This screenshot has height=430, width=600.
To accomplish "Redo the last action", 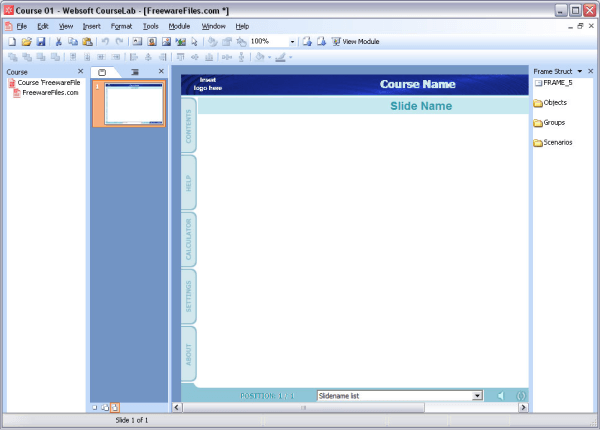I will [x=119, y=41].
